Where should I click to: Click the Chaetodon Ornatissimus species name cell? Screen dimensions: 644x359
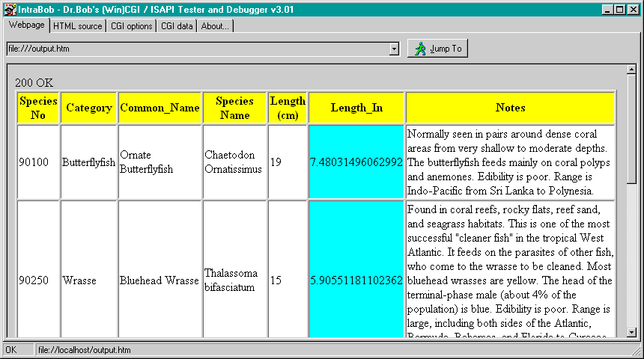(x=234, y=162)
